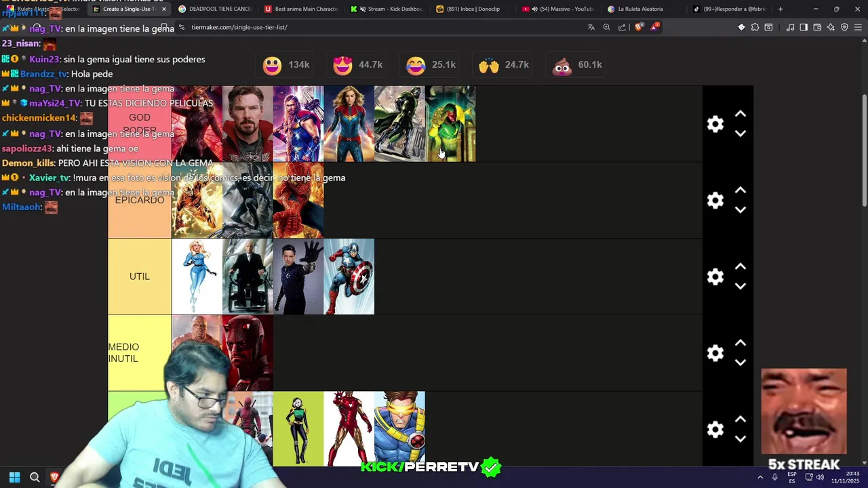Viewport: 868px width, 488px height.
Task: Select Captain America image in UTIL row
Action: point(349,277)
